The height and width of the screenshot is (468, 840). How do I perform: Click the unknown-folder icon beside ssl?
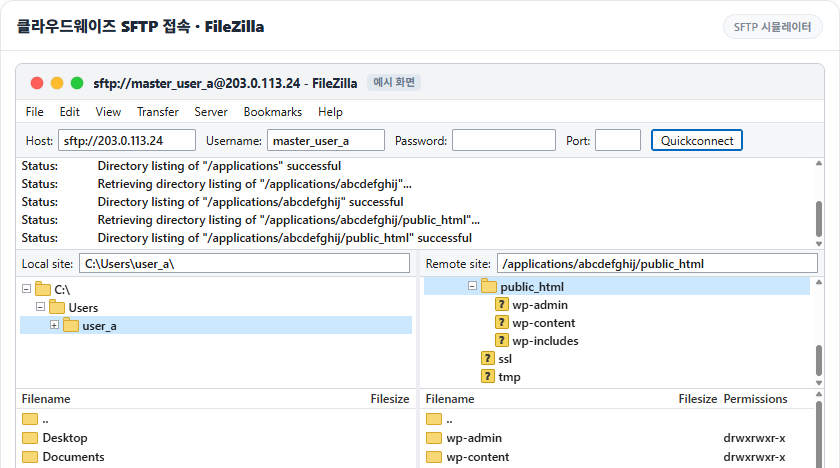[x=488, y=358]
